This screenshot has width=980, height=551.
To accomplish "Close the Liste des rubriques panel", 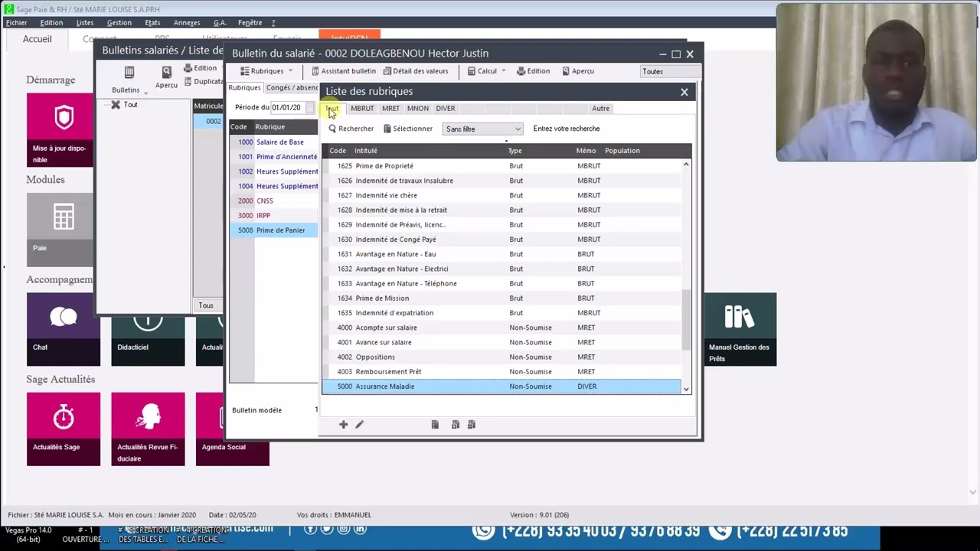I will (x=684, y=92).
